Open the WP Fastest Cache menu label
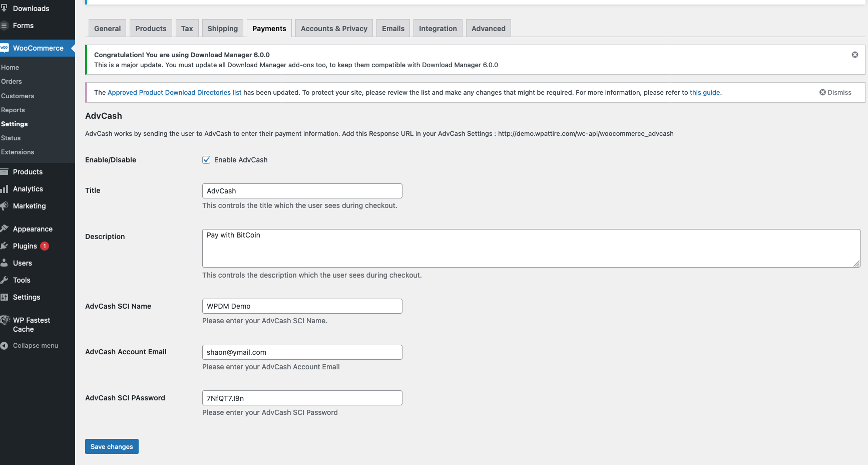The image size is (868, 465). tap(32, 325)
